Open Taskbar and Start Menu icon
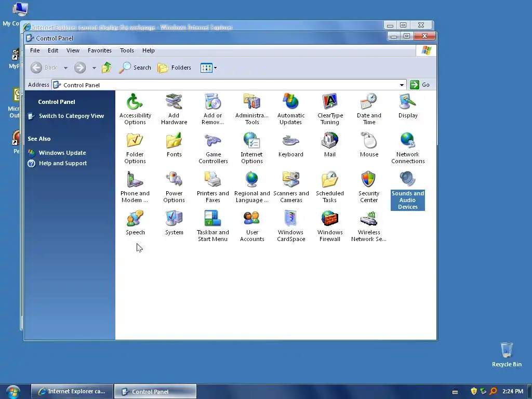Screen dimensions: 532x399 click(x=212, y=227)
